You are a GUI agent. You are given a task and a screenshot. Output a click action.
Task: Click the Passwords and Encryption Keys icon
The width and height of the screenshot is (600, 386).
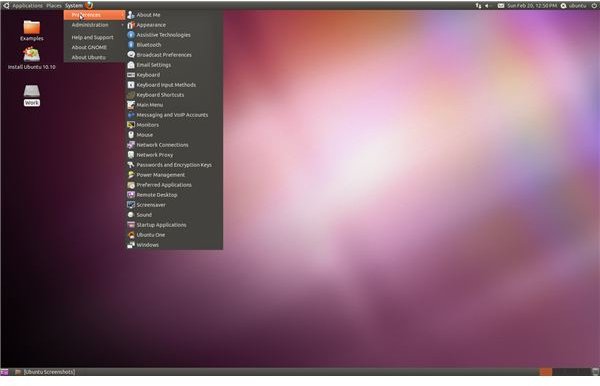pos(131,165)
